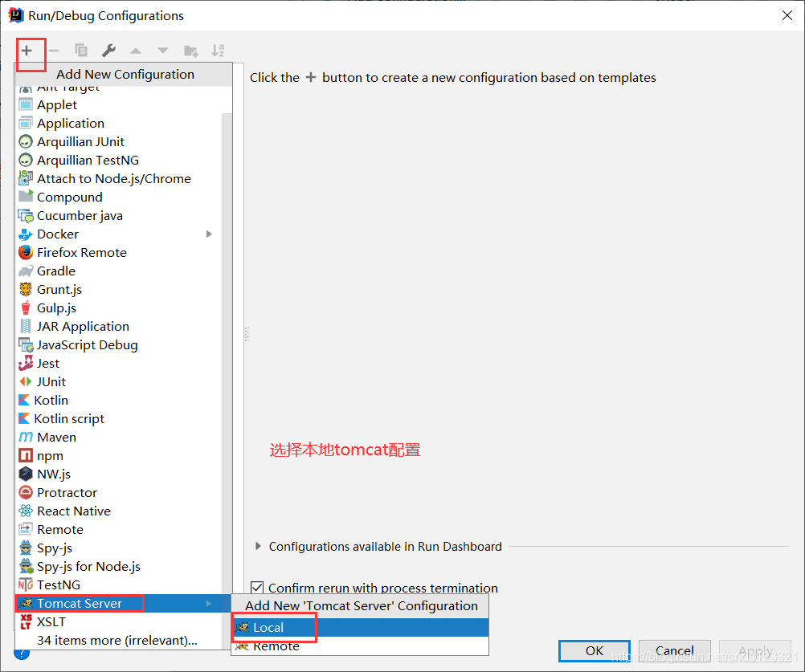The image size is (805, 672).
Task: Toggle Confirm rerun with process termination checkbox
Action: click(257, 588)
